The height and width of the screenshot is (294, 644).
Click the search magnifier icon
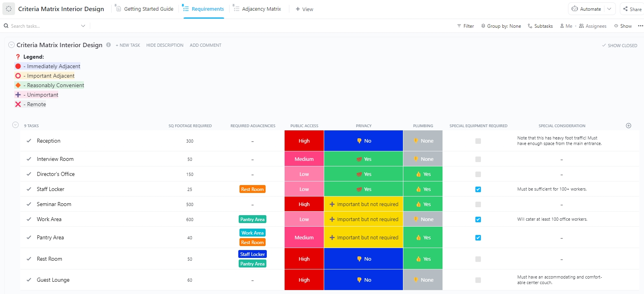6,26
